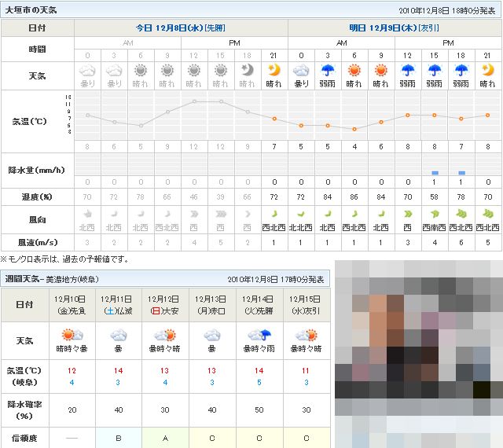Click the 12月15日 曇時々晴 weather icon
This screenshot has height=448, width=503.
[x=306, y=335]
